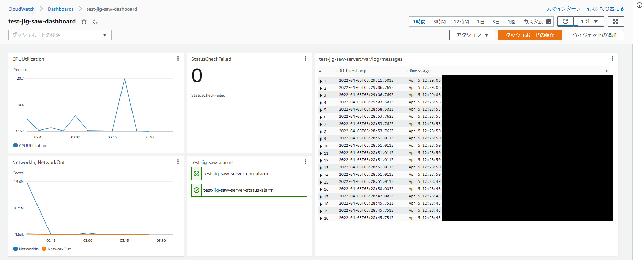Toggle the NetworkIn legend series

click(26, 249)
